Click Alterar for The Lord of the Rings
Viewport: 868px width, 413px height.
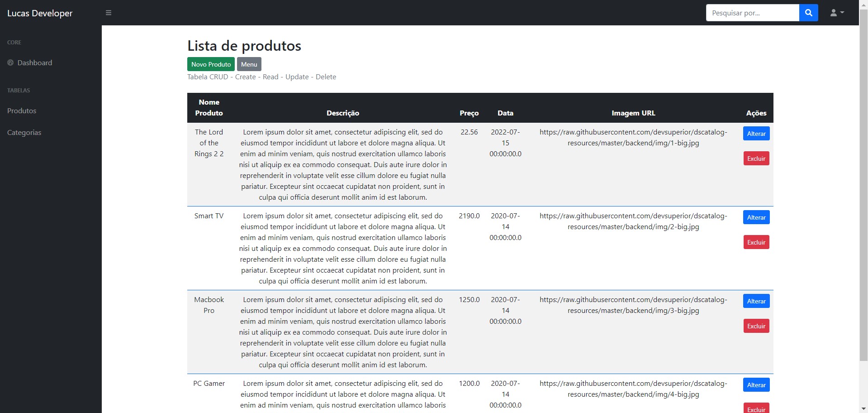(x=755, y=133)
